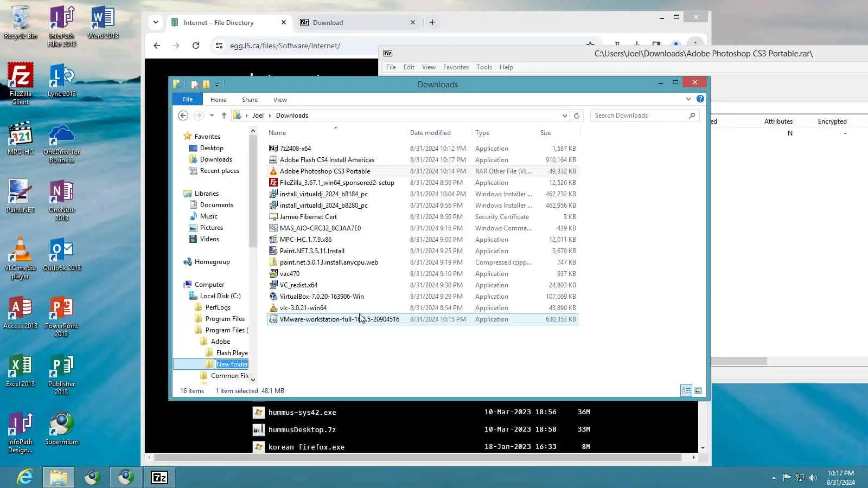Open the View ribbon tab in Explorer
The width and height of the screenshot is (868, 488).
coord(280,99)
